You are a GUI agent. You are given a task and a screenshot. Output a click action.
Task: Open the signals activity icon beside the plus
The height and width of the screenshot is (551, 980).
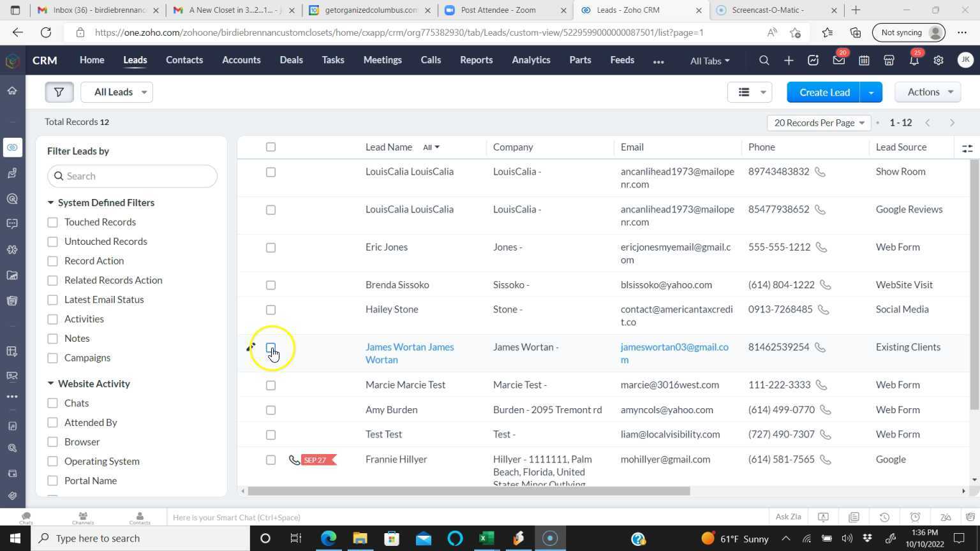(813, 60)
